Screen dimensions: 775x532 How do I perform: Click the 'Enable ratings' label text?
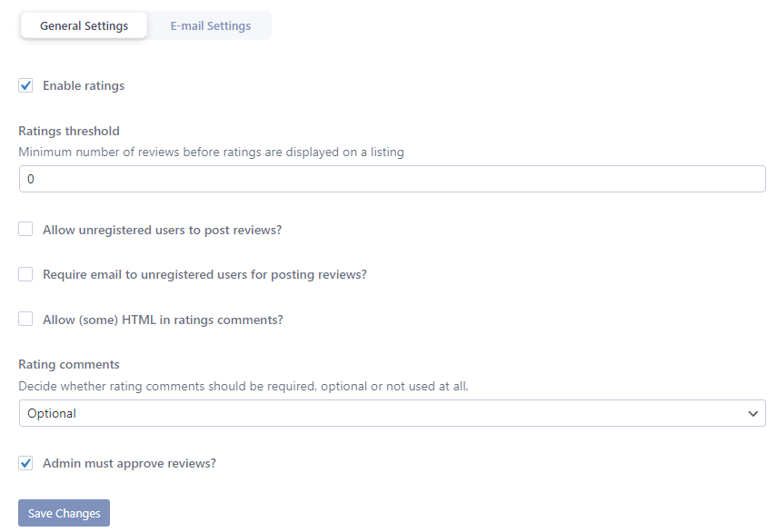coord(84,85)
